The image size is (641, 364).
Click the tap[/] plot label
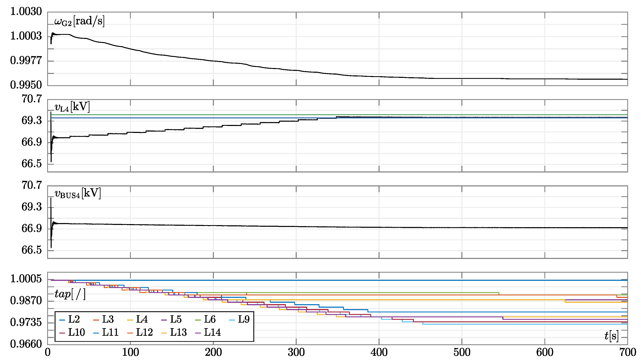[x=70, y=294]
